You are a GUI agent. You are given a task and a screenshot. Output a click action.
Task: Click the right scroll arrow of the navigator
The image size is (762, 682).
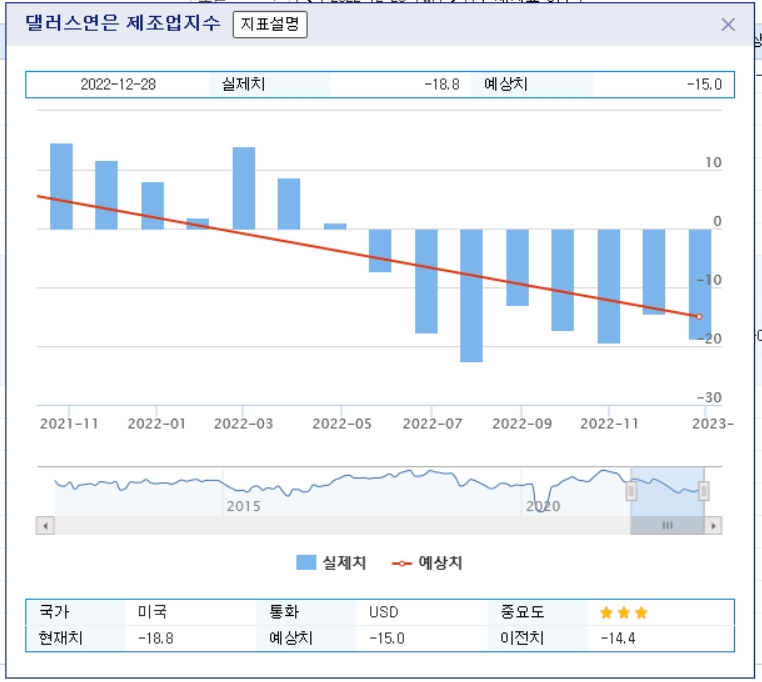coord(713,525)
